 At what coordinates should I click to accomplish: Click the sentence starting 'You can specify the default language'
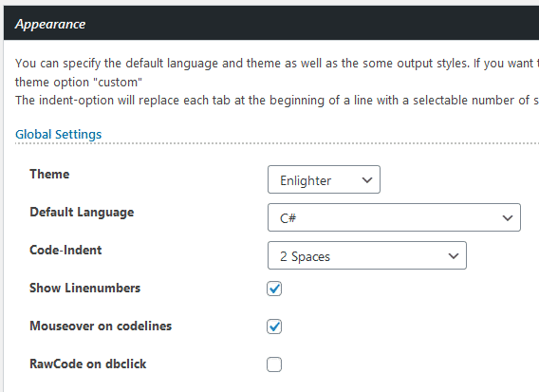(277, 64)
